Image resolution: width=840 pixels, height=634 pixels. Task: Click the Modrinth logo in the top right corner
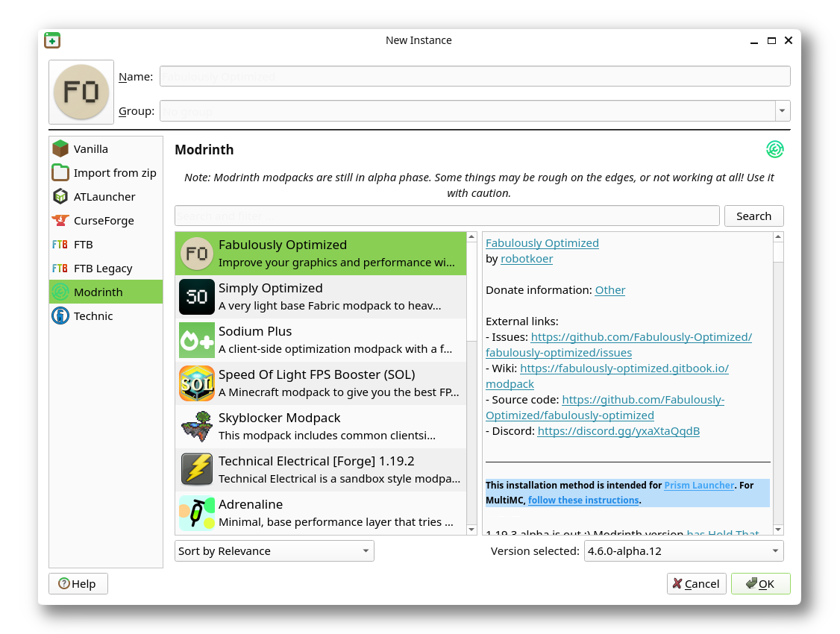[775, 149]
